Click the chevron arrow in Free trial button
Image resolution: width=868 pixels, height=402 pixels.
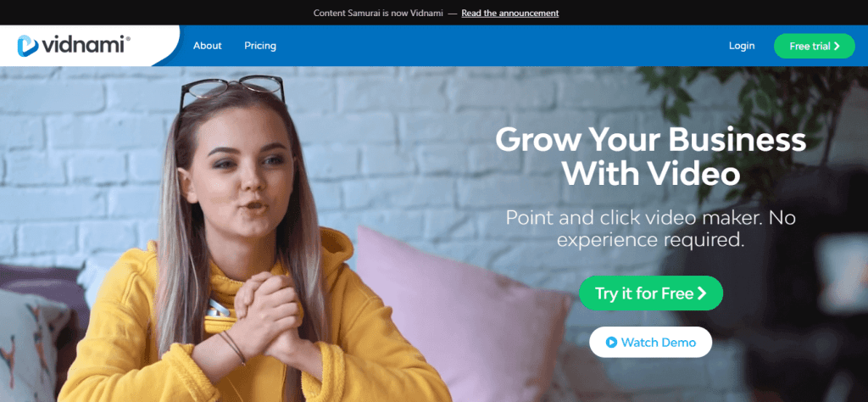pos(837,46)
